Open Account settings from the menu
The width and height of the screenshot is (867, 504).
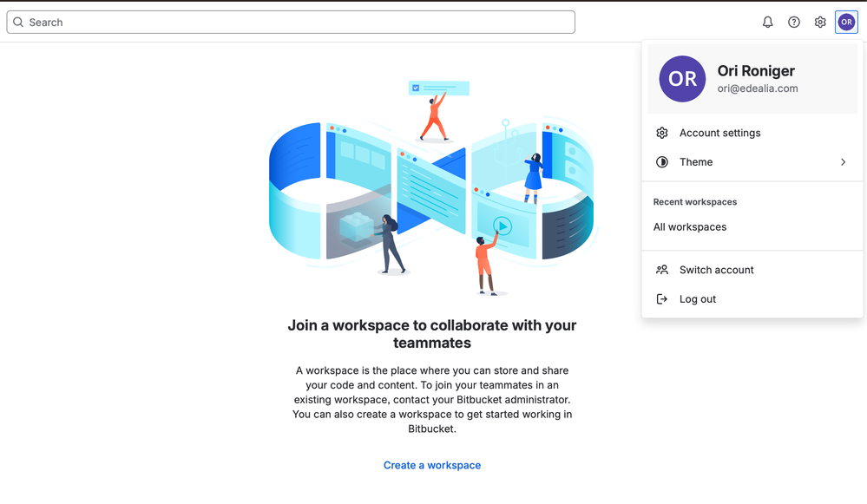click(x=752, y=133)
